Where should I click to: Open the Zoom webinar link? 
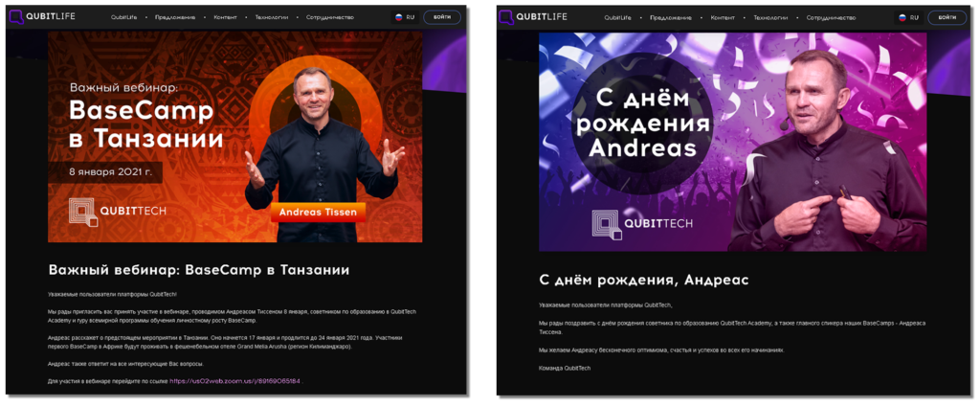click(235, 380)
